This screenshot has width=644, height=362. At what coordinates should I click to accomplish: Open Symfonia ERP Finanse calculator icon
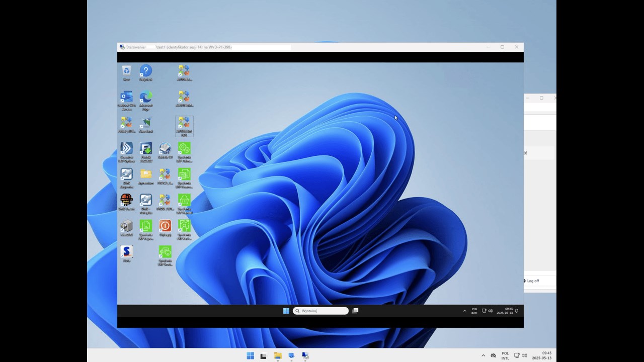point(184,178)
